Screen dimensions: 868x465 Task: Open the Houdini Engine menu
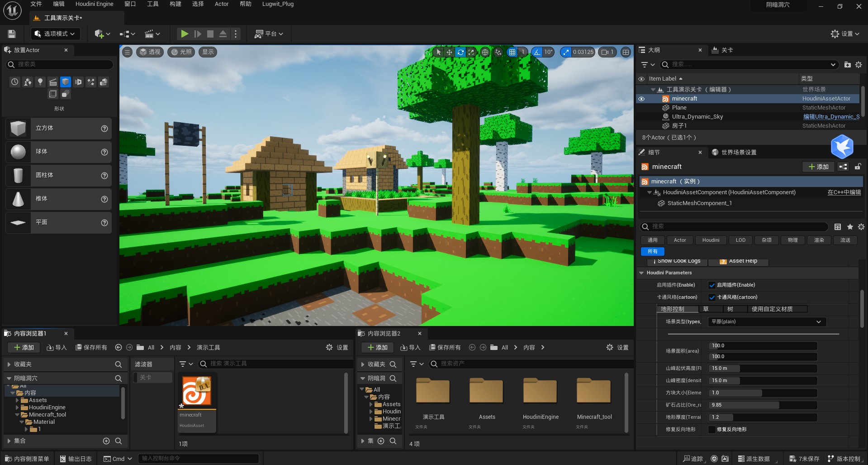[x=95, y=4]
